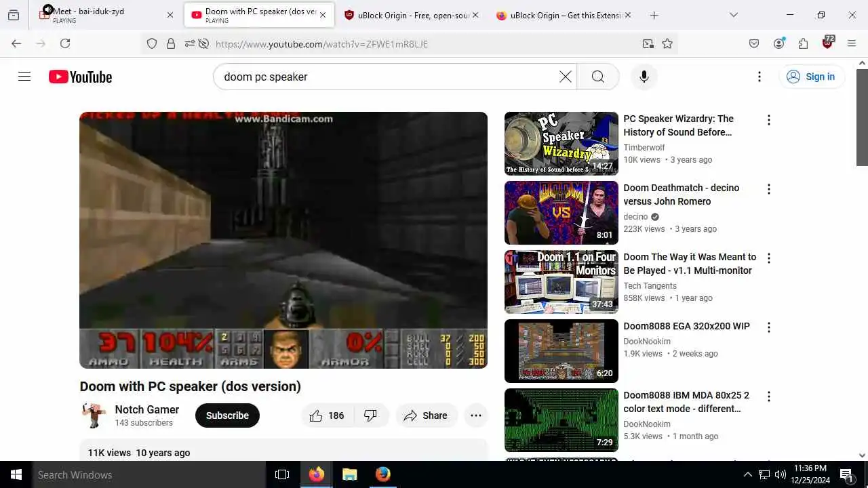Open the site permissions icon
The height and width of the screenshot is (488, 868).
[x=189, y=43]
